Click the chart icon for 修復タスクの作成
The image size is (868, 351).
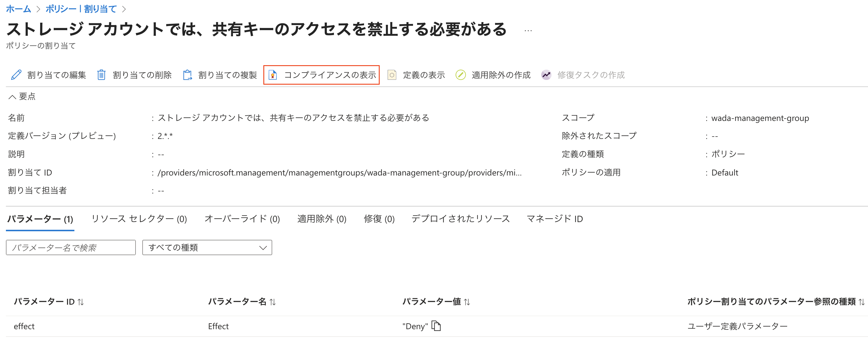point(546,75)
